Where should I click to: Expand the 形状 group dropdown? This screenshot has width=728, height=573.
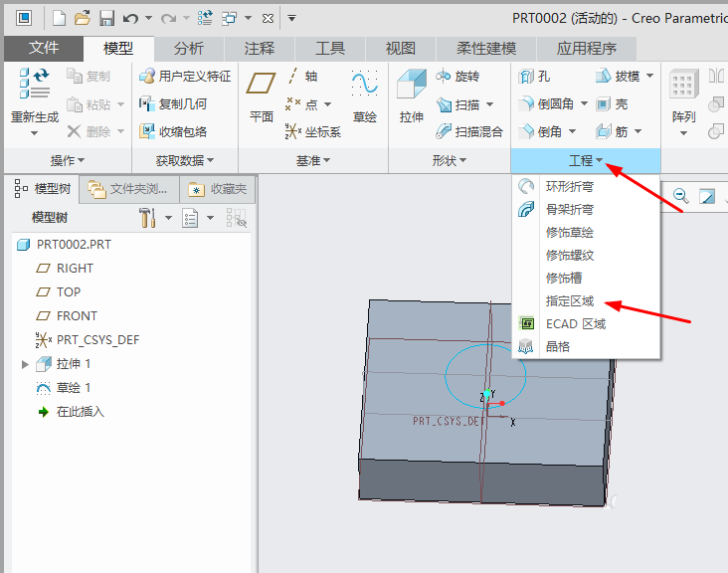[x=449, y=161]
